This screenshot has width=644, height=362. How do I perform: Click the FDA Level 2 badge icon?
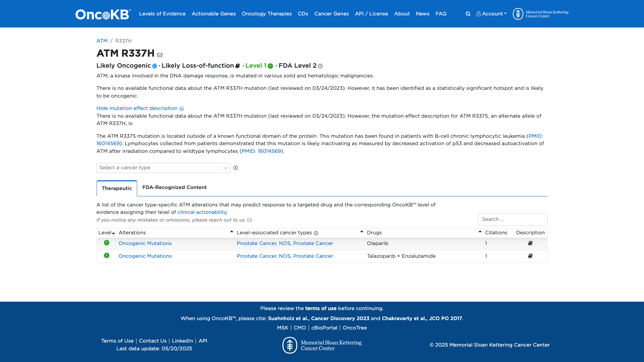[320, 66]
